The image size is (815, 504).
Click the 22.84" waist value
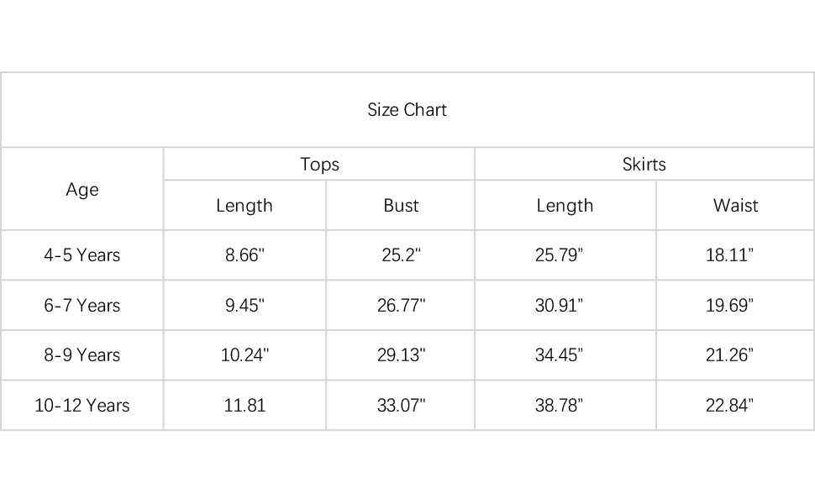[729, 406]
